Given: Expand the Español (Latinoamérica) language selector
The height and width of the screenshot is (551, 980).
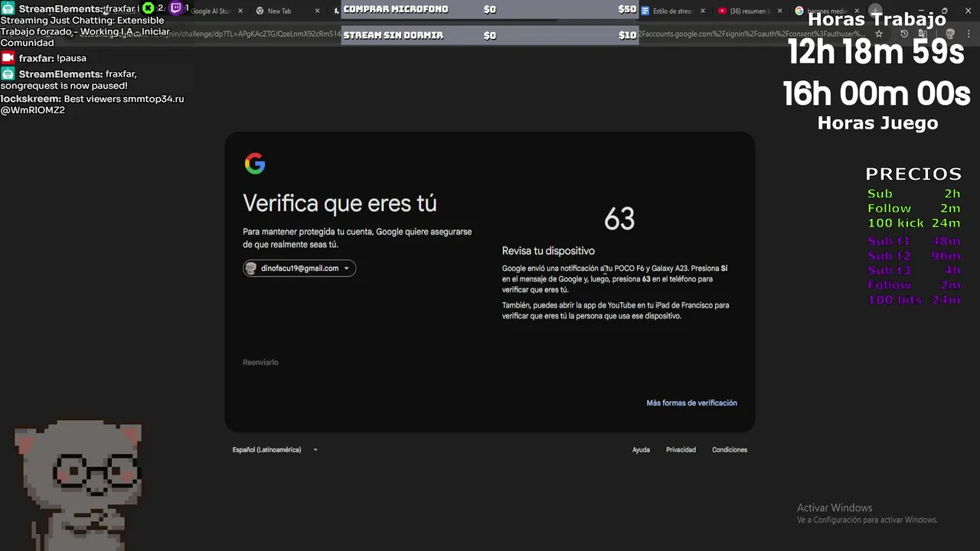Looking at the screenshot, I should (275, 449).
